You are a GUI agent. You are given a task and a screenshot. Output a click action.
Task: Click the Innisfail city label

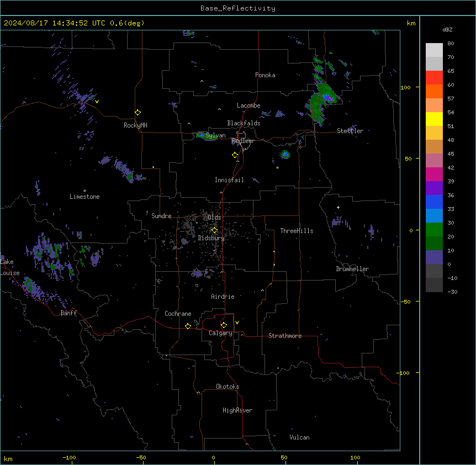(x=229, y=180)
